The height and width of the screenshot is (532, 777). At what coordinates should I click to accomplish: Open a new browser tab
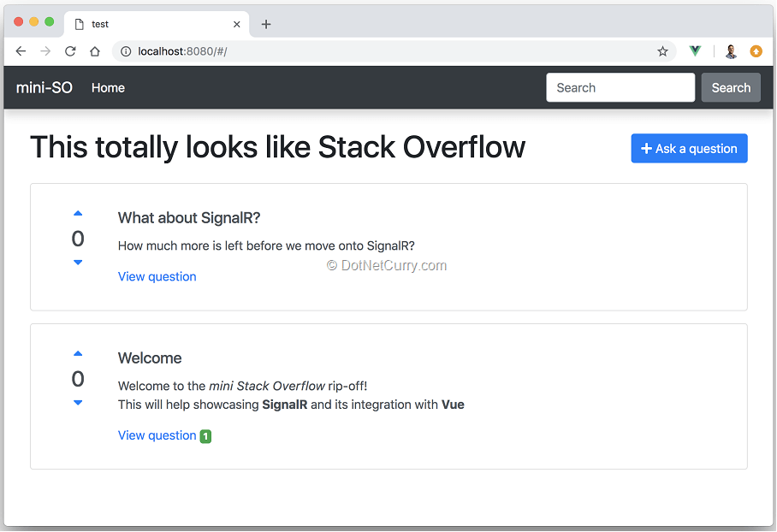click(x=266, y=24)
